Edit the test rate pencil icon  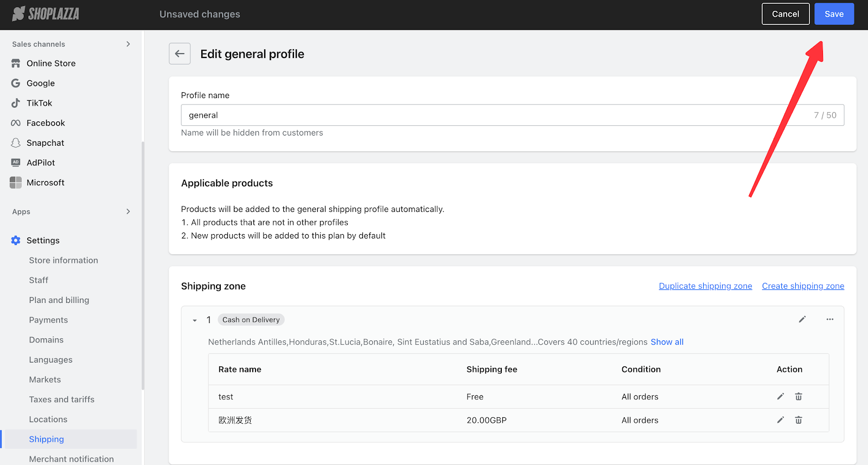(x=780, y=397)
